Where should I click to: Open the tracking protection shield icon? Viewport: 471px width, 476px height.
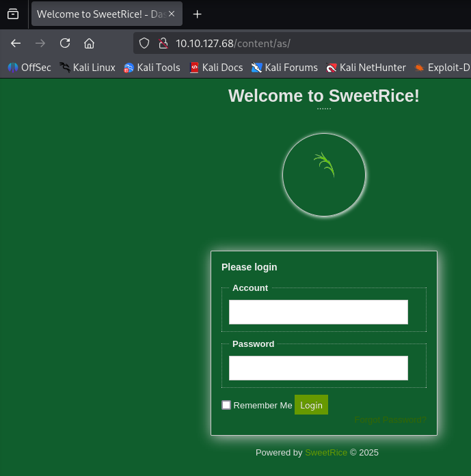(x=144, y=44)
